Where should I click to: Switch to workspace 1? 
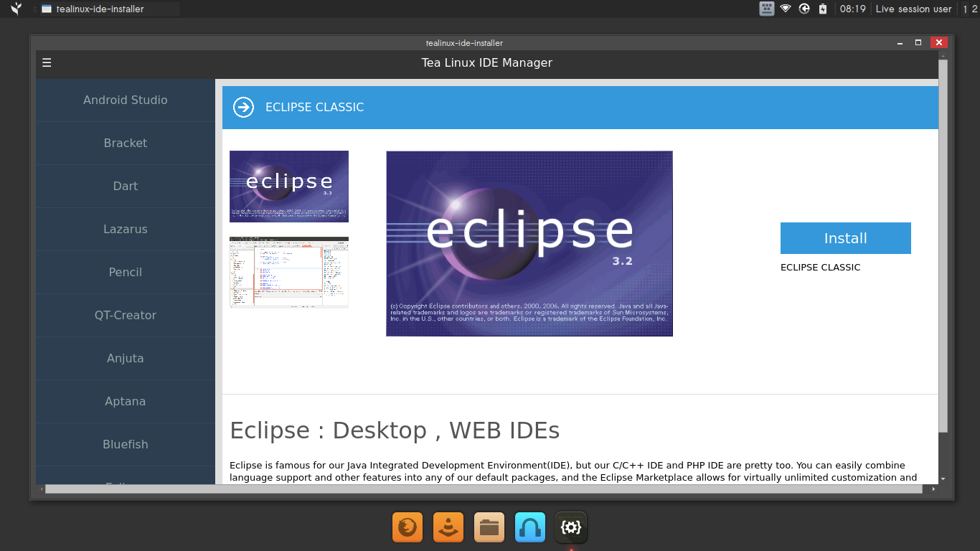966,9
